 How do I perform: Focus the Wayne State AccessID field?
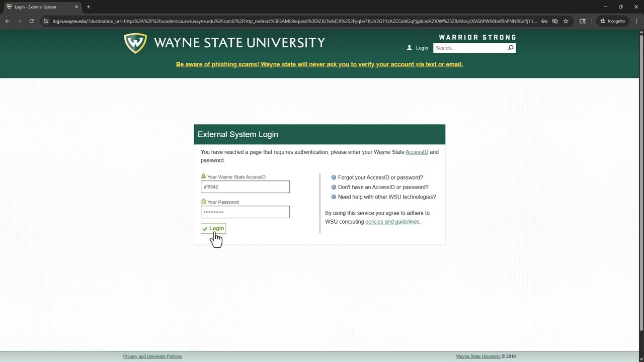point(245,187)
